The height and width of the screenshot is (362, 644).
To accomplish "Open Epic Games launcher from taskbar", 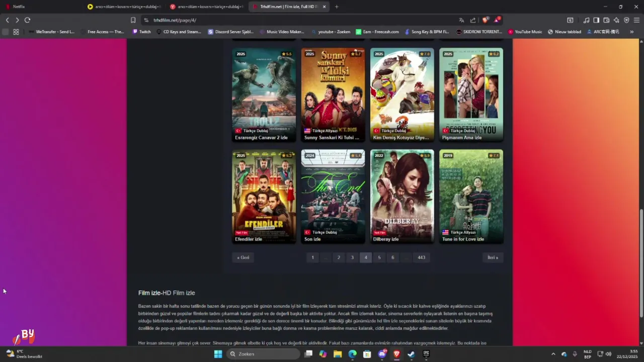I will [426, 354].
